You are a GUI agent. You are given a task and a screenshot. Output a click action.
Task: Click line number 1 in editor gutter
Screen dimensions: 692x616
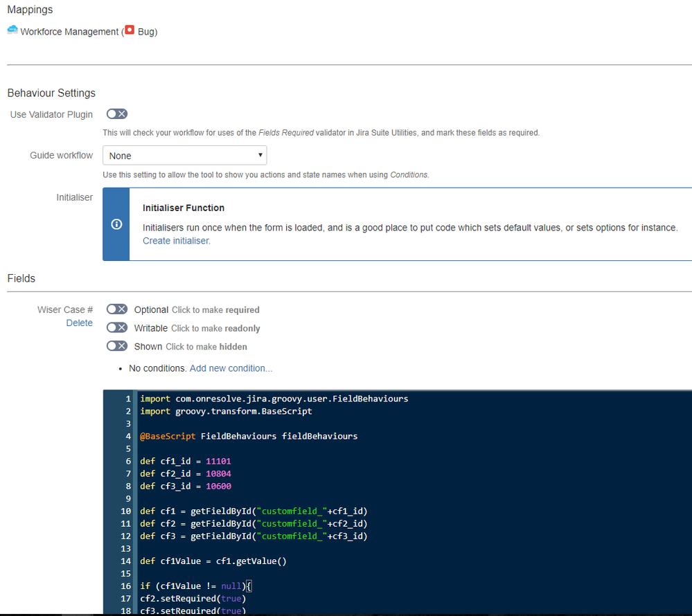[x=128, y=399]
